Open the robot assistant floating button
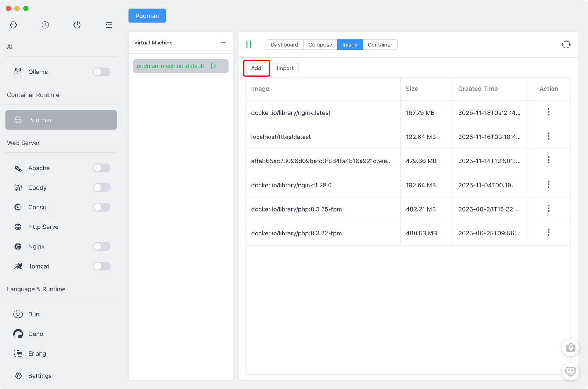This screenshot has width=588, height=389. (570, 371)
